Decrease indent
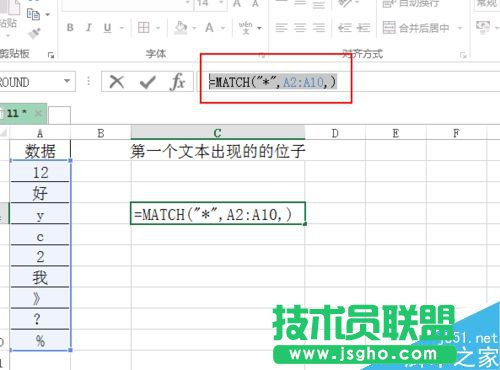Viewport: 500px width, 370px height. [345, 28]
